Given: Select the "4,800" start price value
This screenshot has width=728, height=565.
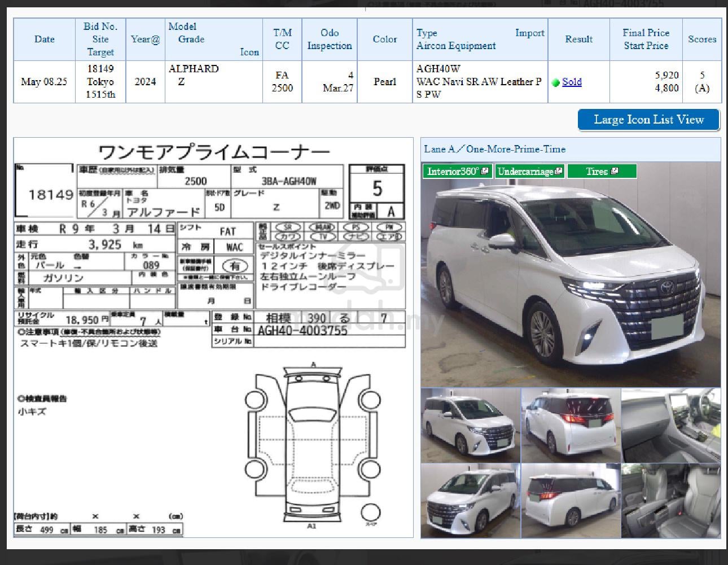Looking at the screenshot, I should point(666,88).
